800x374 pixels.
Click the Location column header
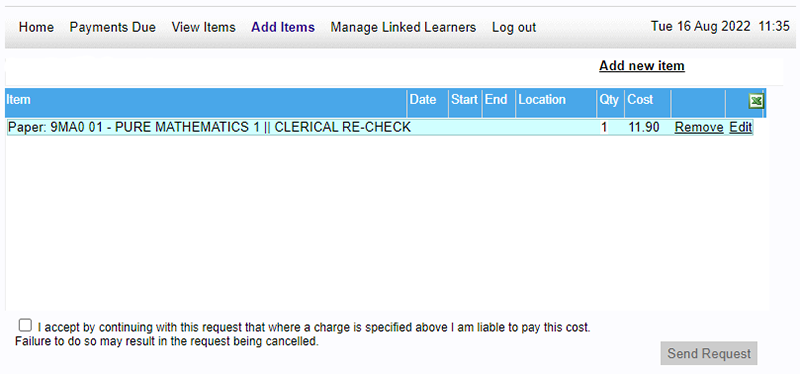pyautogui.click(x=542, y=99)
